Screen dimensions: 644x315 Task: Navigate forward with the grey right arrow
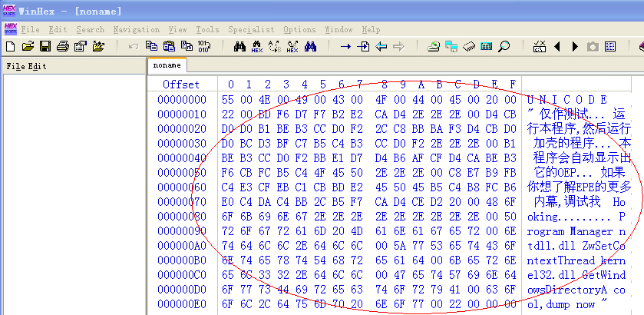[x=398, y=47]
